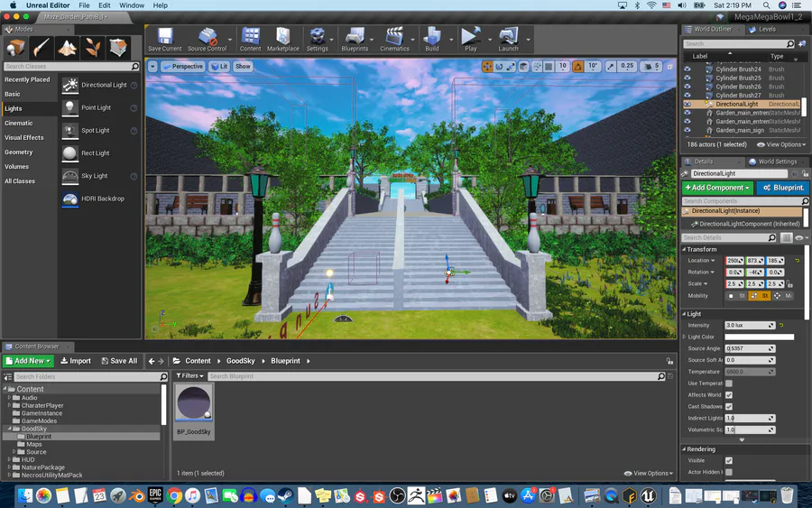
Task: Click the Light Color swatch
Action: tap(759, 337)
